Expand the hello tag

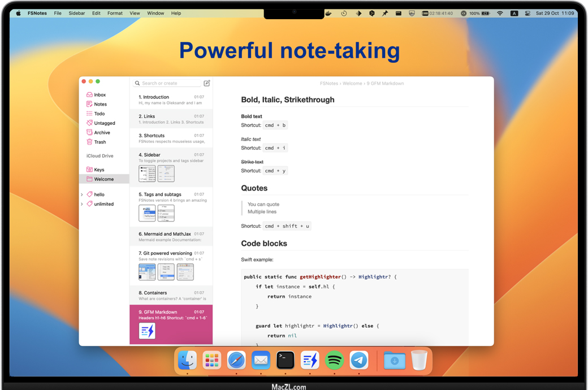point(82,194)
